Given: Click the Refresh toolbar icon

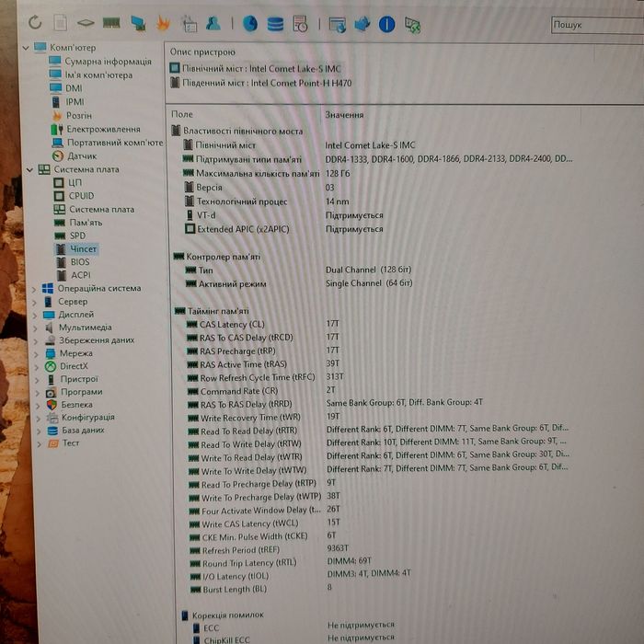Looking at the screenshot, I should (35, 22).
